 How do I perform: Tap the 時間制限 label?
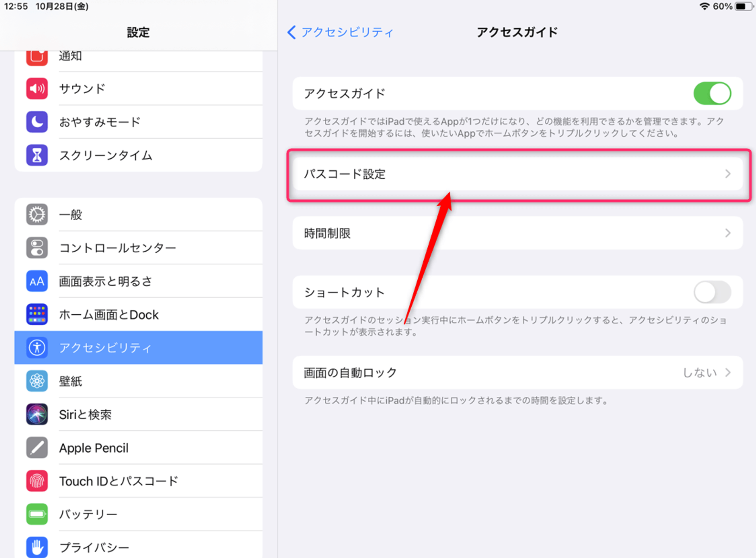327,233
